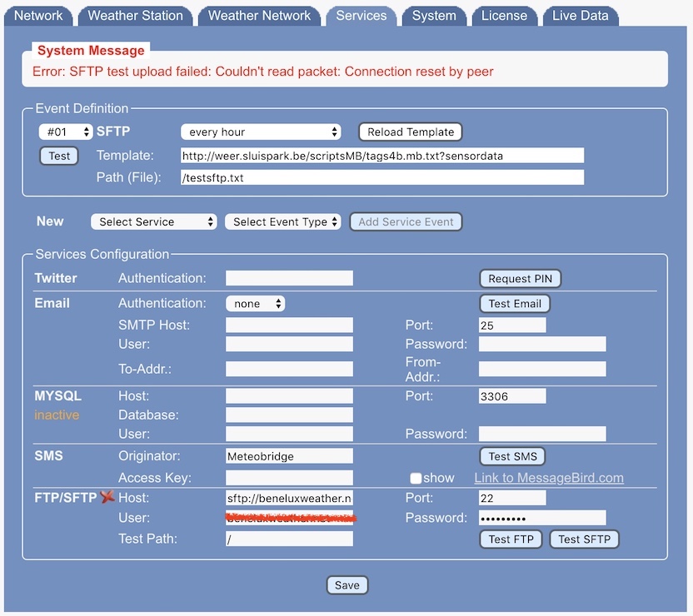Switch to the Network tab

(38, 16)
